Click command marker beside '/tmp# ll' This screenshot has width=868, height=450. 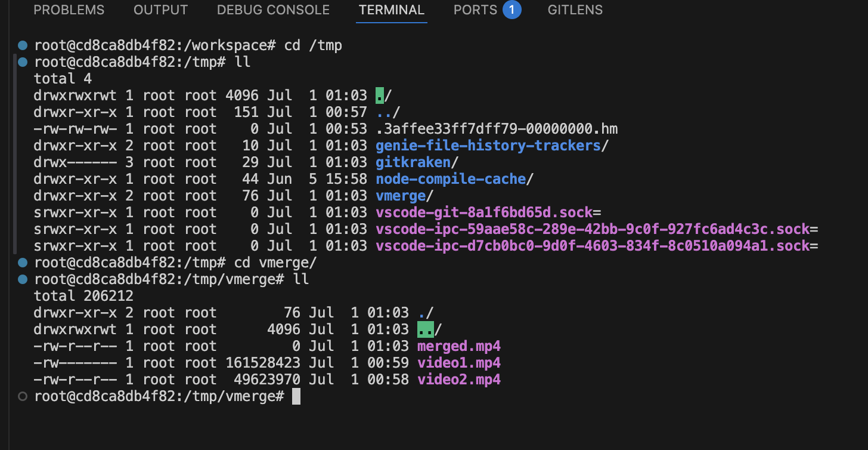pyautogui.click(x=23, y=62)
